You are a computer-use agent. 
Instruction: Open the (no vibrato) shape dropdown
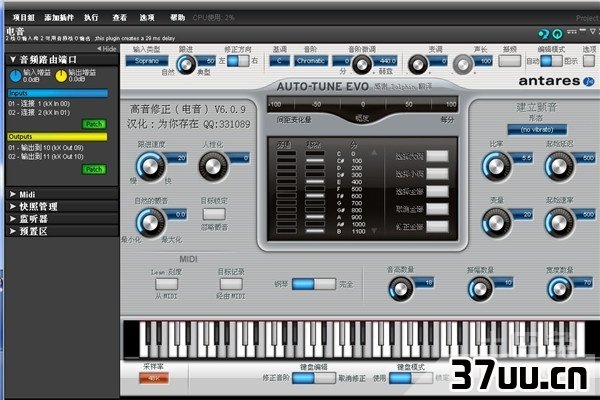click(x=537, y=130)
